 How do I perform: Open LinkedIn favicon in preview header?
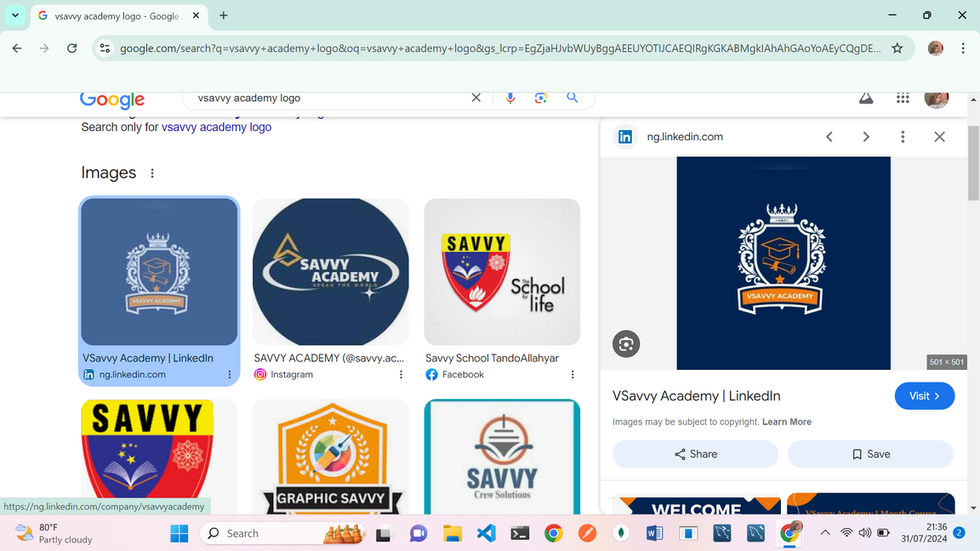(625, 137)
